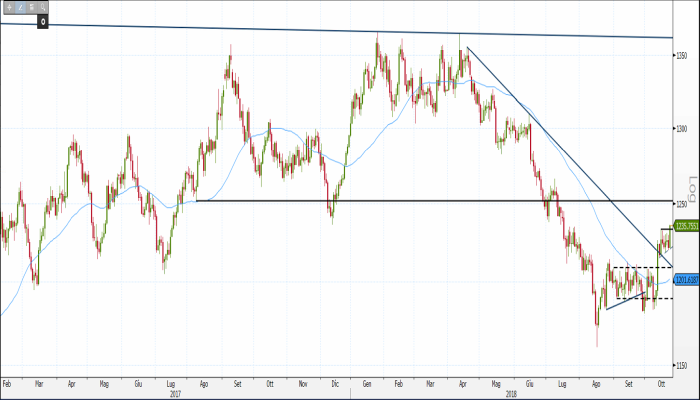Select the horizontal support line at 1250

click(x=400, y=201)
